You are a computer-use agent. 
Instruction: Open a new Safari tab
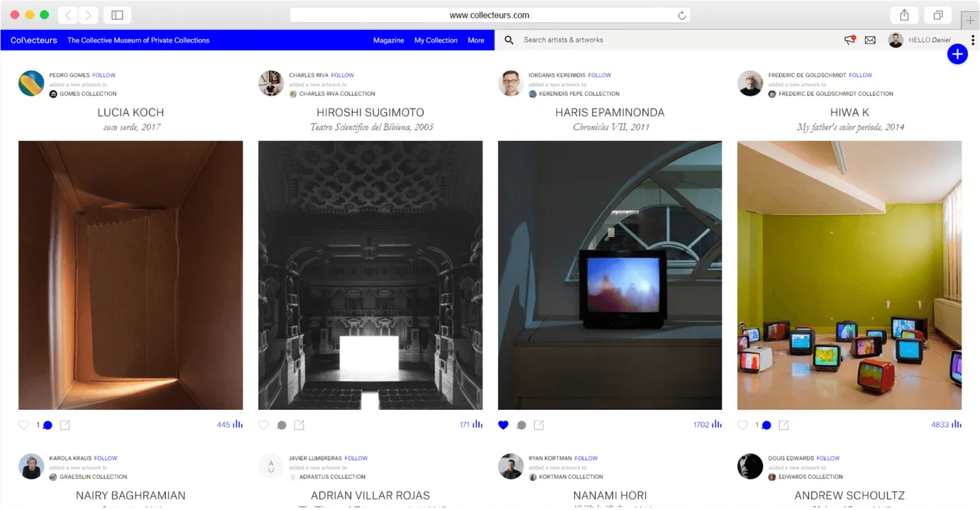pos(970,20)
